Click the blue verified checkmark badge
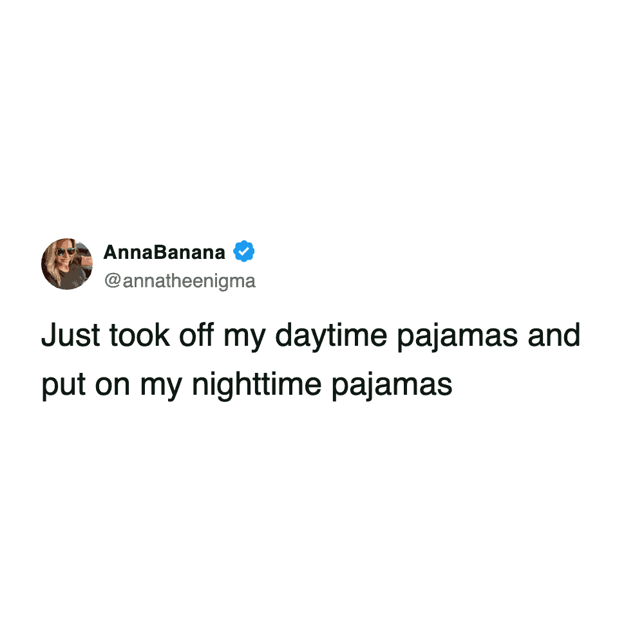Screen dimensions: 644x644 244,251
